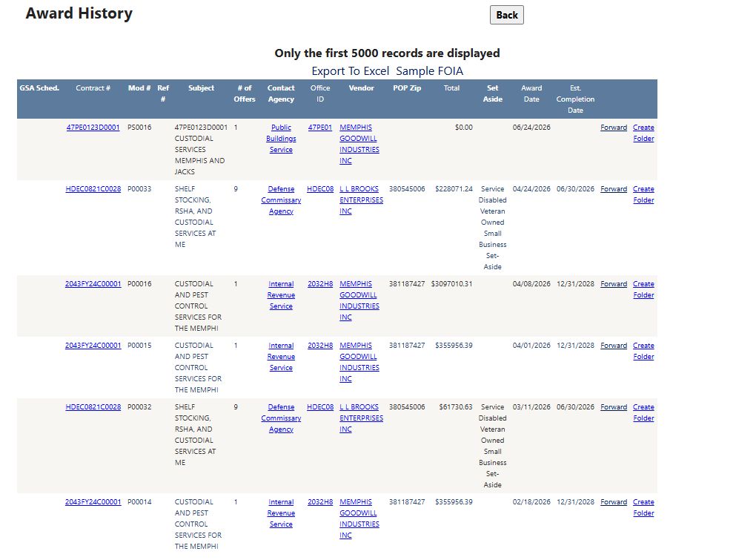Open contract HDEC0821C0028 in the P00033 row
Viewport: 756px width, 560px height.
(93, 189)
